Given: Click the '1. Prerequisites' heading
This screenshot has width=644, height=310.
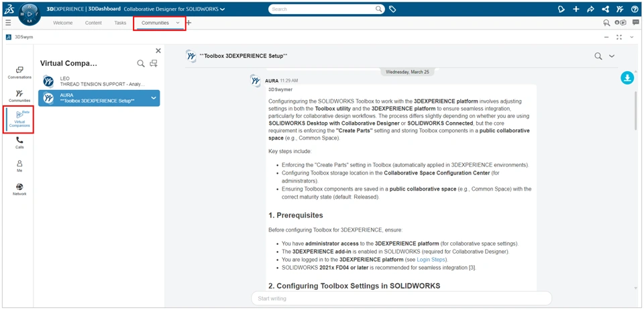Looking at the screenshot, I should (x=295, y=215).
